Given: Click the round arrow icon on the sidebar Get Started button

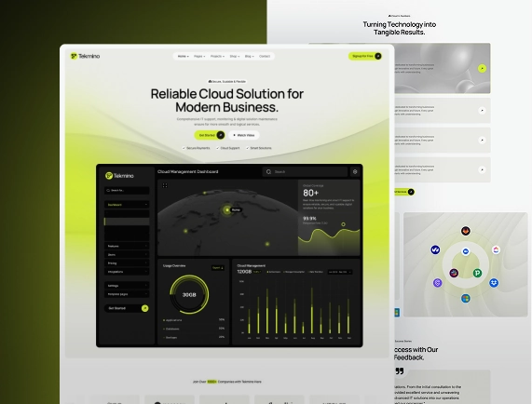Looking at the screenshot, I should point(144,308).
